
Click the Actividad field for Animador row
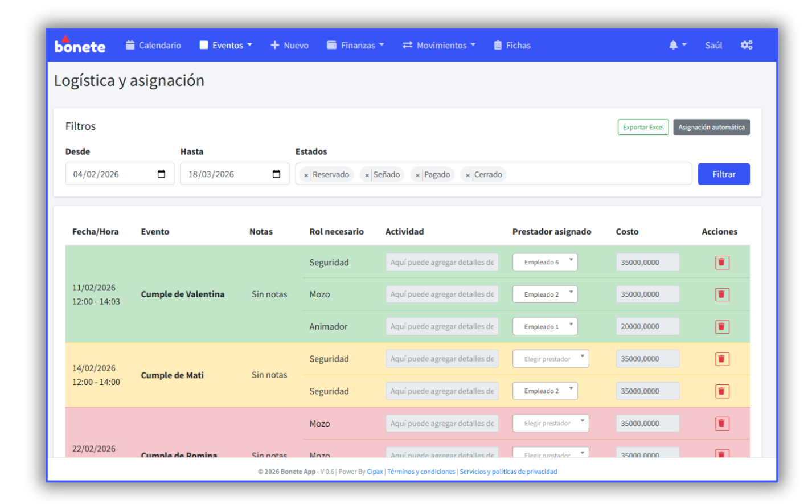pyautogui.click(x=442, y=327)
